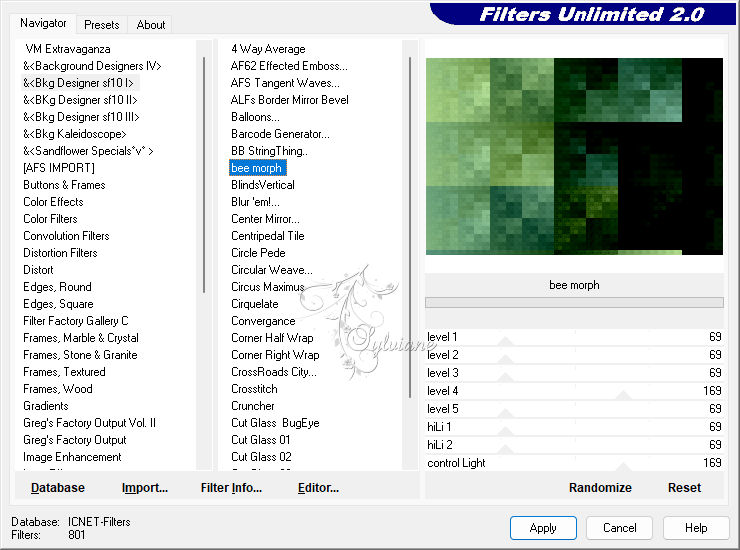Apply the bee morph filter

(x=543, y=528)
